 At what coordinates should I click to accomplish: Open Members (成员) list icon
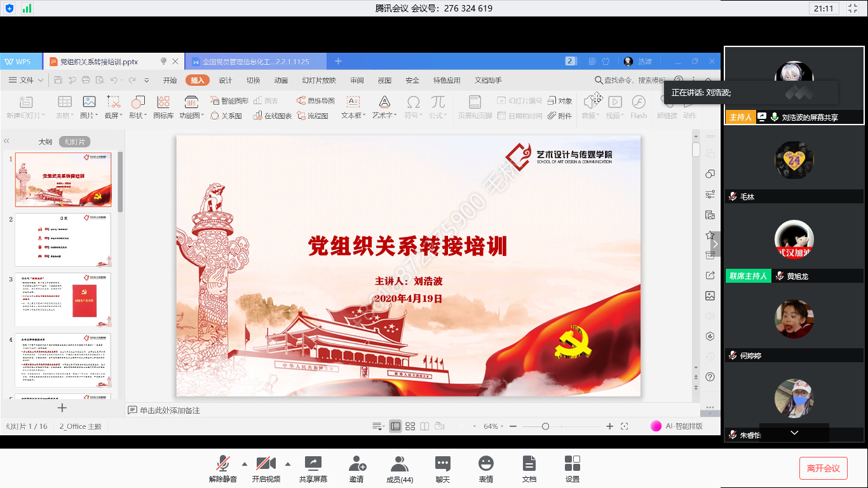(400, 464)
